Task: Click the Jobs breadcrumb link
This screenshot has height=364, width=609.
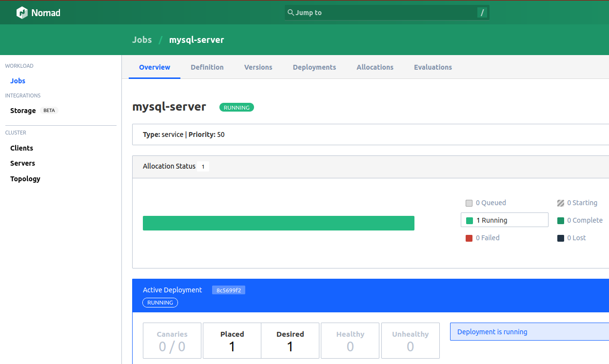Action: 142,40
